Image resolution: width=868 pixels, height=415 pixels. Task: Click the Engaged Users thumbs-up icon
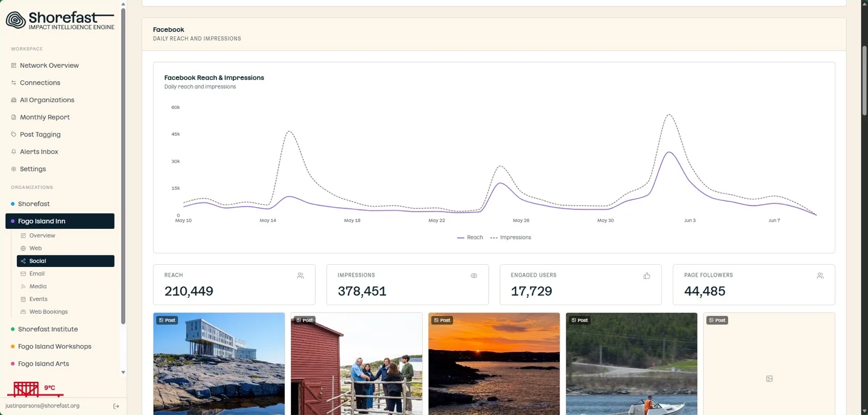647,276
